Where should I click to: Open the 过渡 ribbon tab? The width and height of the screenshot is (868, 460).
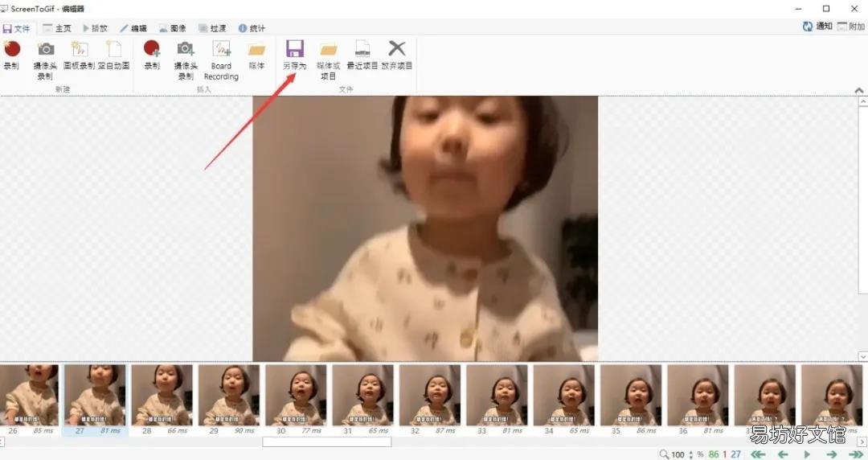(212, 28)
